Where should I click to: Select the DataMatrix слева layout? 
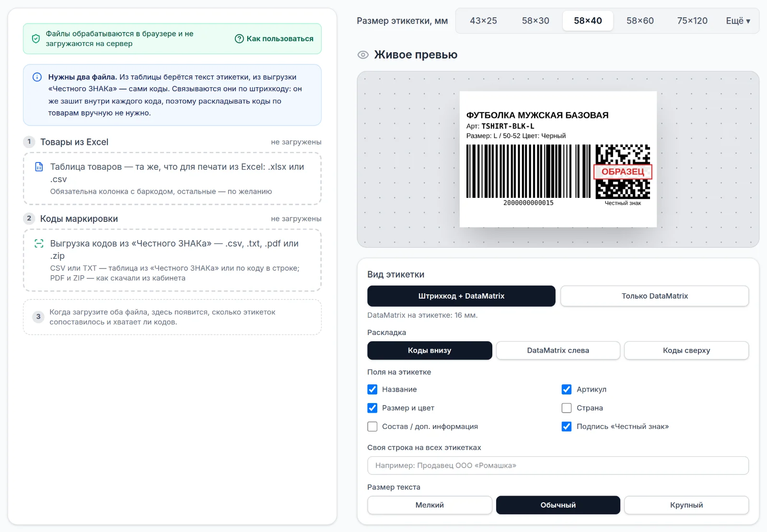(558, 350)
